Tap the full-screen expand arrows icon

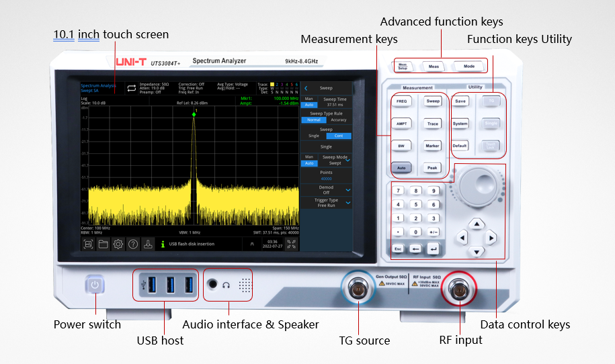pos(292,244)
